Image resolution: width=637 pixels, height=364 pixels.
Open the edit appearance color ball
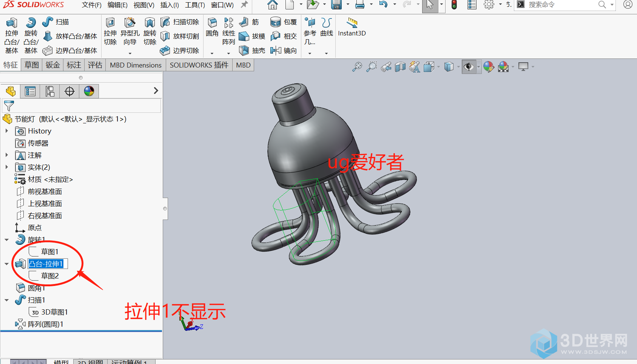pos(489,67)
